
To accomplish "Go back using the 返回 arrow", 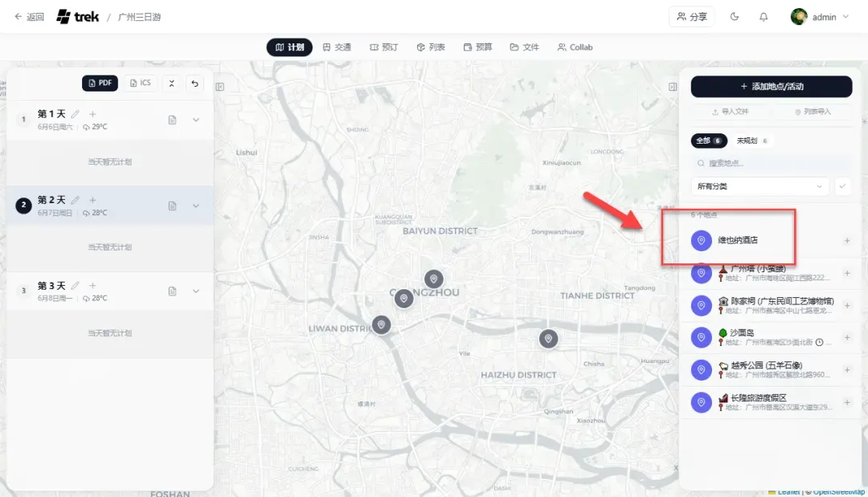I will pos(29,17).
